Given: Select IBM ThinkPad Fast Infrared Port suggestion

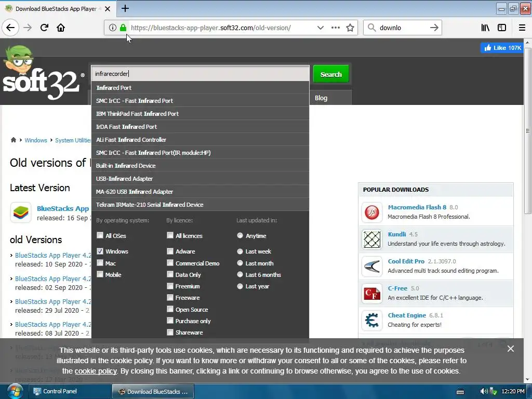Looking at the screenshot, I should (200, 114).
